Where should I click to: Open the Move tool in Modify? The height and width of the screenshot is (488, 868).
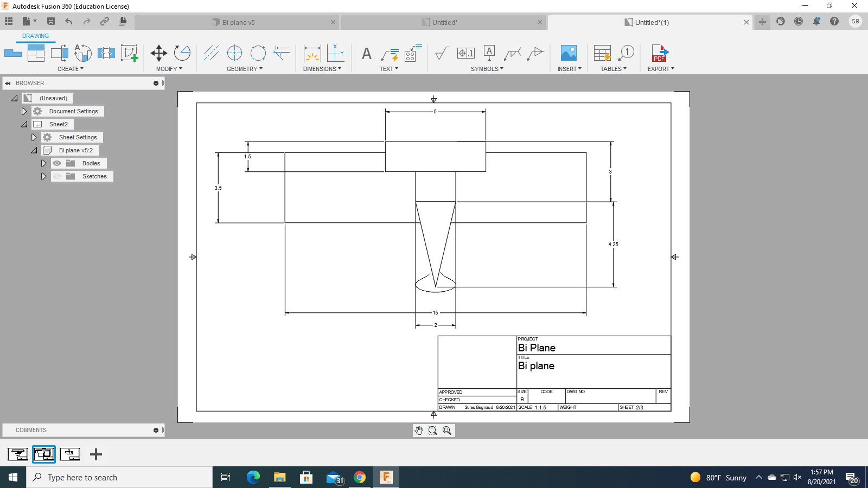[x=159, y=53]
